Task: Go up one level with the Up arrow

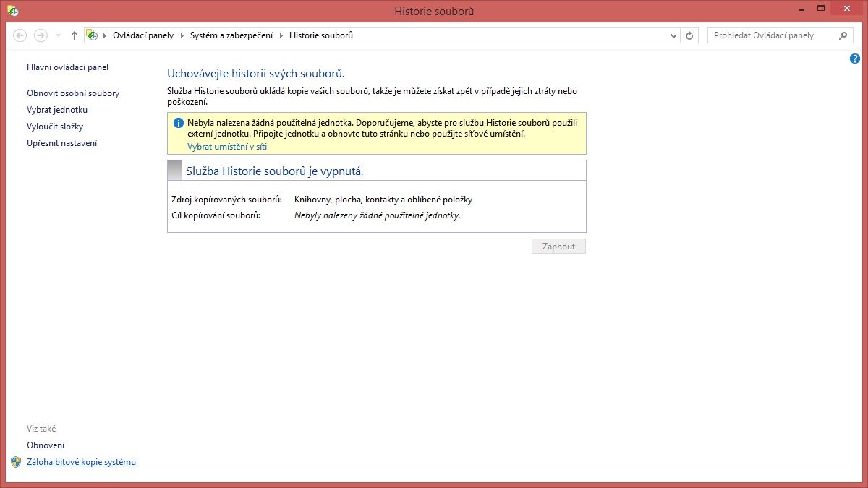Action: click(74, 35)
